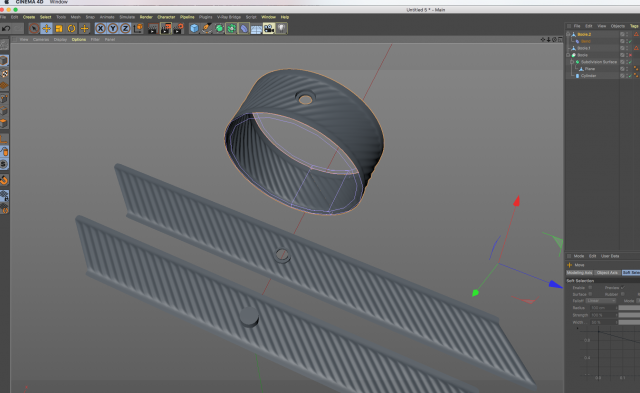Toggle the X axis lock button
This screenshot has width=640, height=393.
(100, 28)
